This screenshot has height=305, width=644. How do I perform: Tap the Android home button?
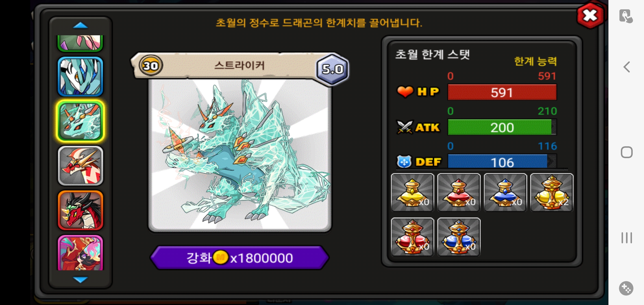(626, 152)
